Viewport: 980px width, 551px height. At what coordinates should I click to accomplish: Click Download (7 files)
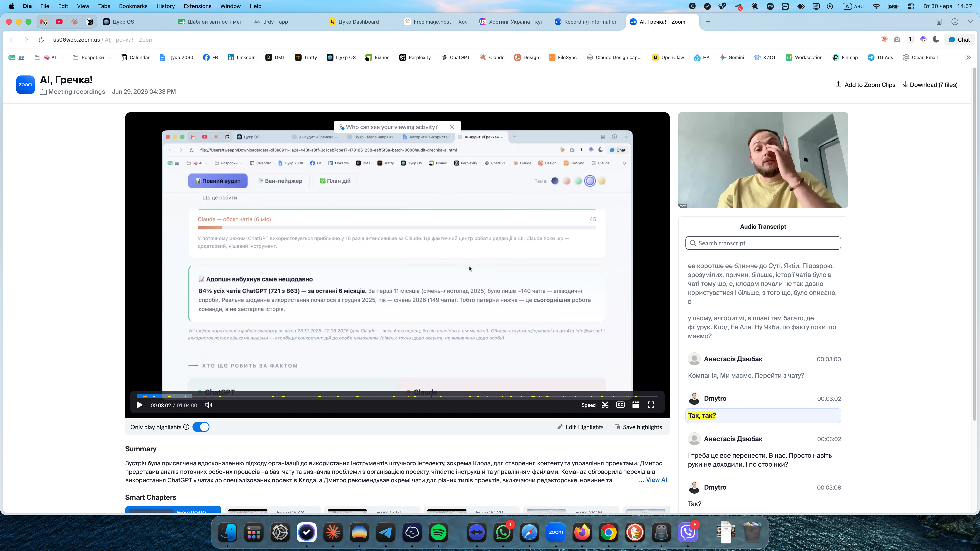tap(930, 85)
